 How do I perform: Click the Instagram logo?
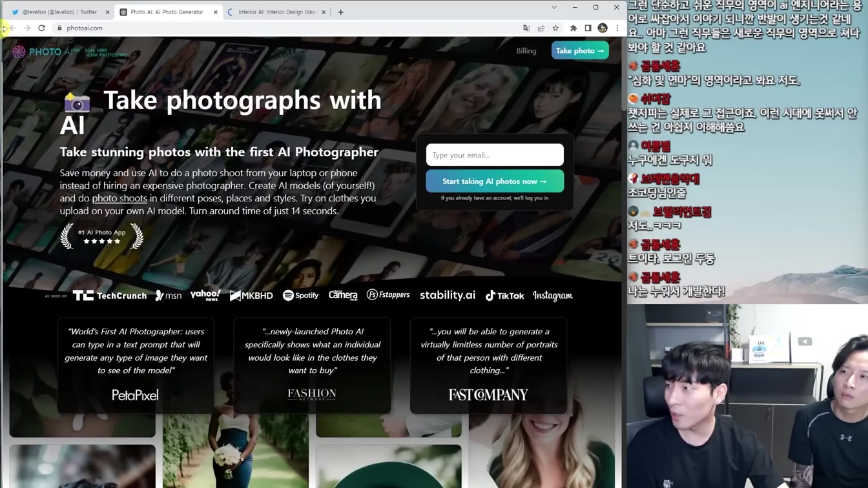pyautogui.click(x=553, y=296)
